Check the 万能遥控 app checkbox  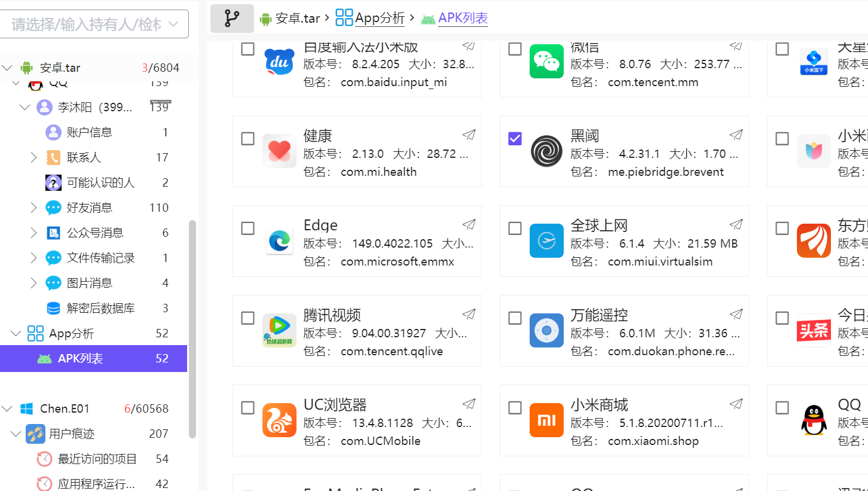pyautogui.click(x=515, y=318)
